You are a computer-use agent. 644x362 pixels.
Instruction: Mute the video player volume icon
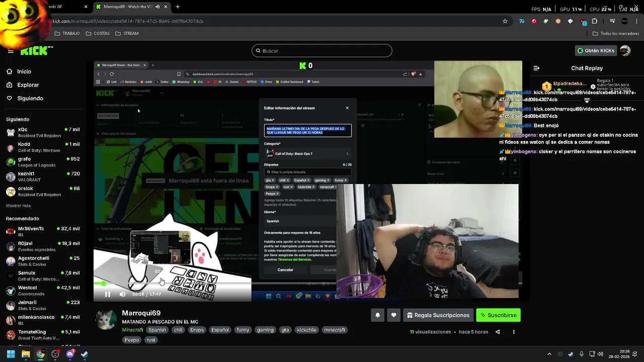122,294
